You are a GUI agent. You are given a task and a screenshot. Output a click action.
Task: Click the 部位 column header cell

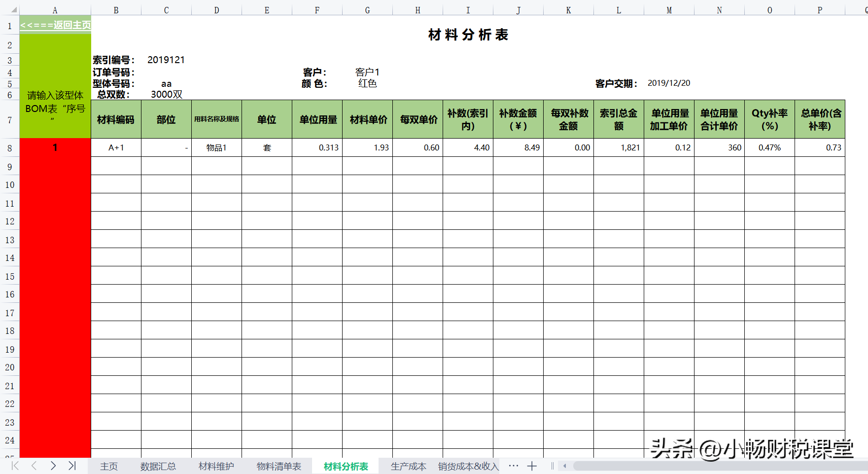[x=167, y=119]
